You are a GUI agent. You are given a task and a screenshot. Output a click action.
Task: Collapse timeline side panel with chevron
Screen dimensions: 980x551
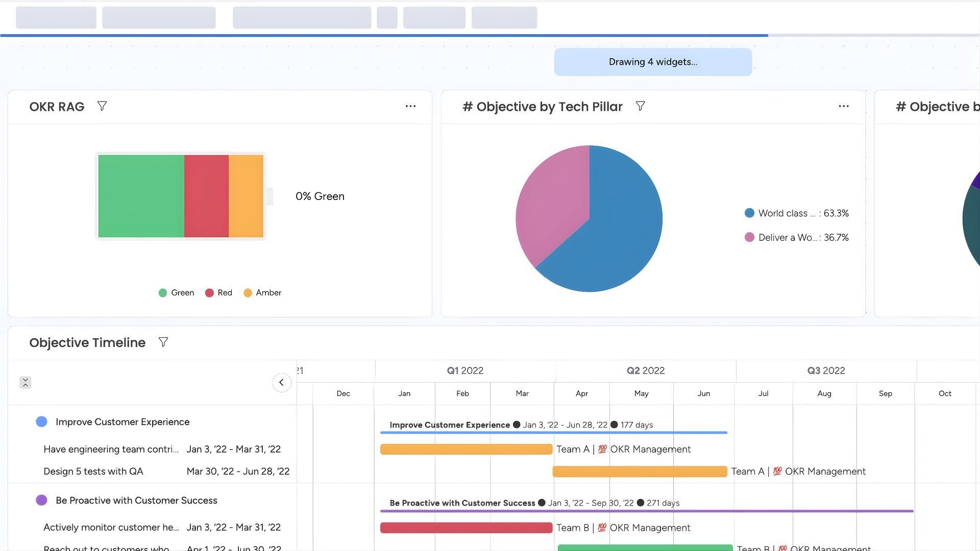(281, 383)
